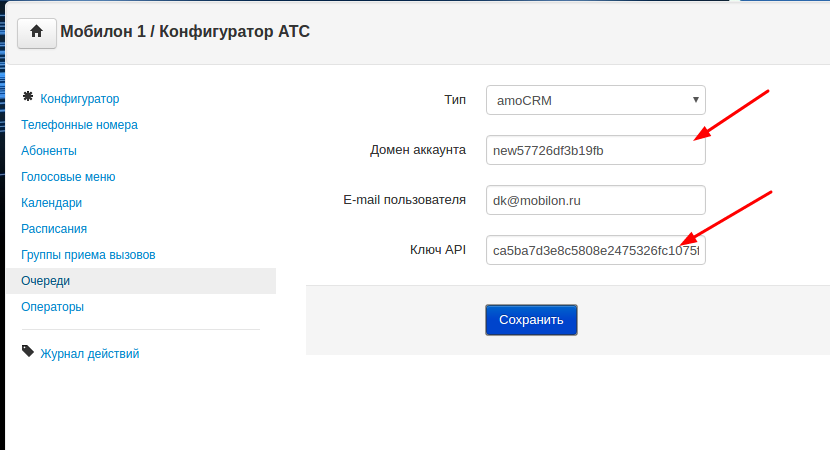
Task: Open the Операторы section
Action: pos(52,307)
